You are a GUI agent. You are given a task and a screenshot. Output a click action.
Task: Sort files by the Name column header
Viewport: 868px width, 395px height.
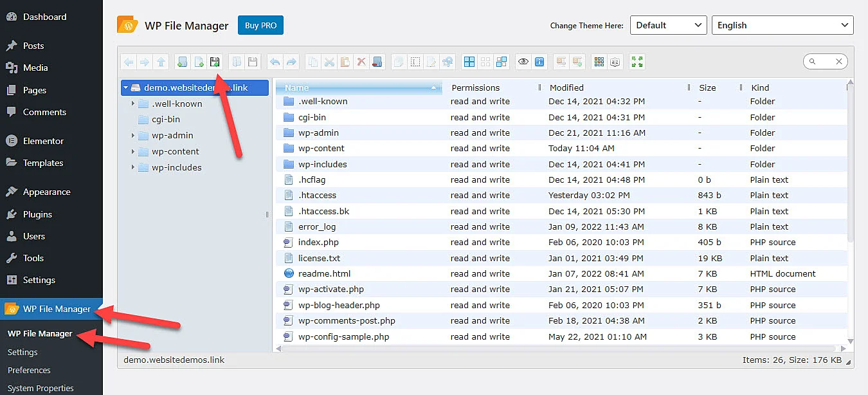359,87
